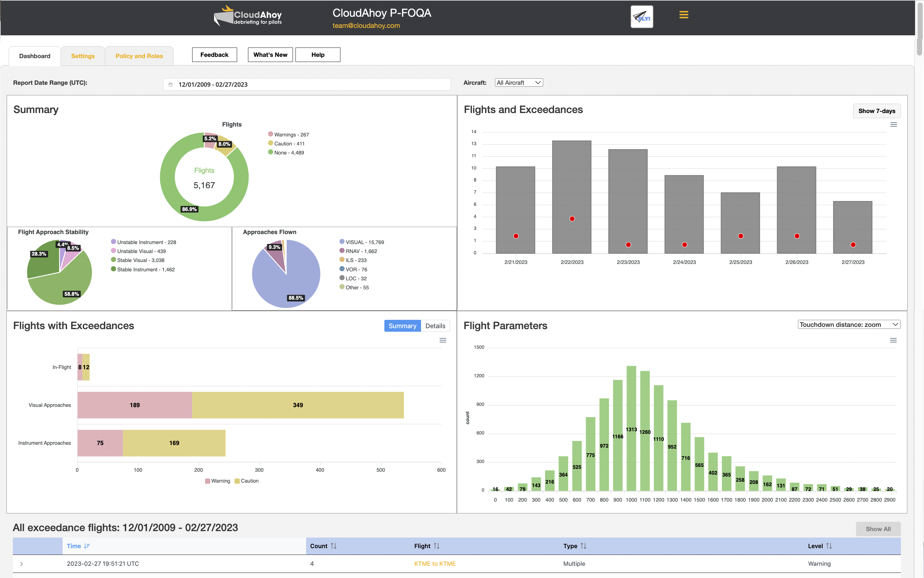Viewport: 924px width, 578px height.
Task: Toggle Caution series in exceedances legend
Action: pyautogui.click(x=247, y=481)
